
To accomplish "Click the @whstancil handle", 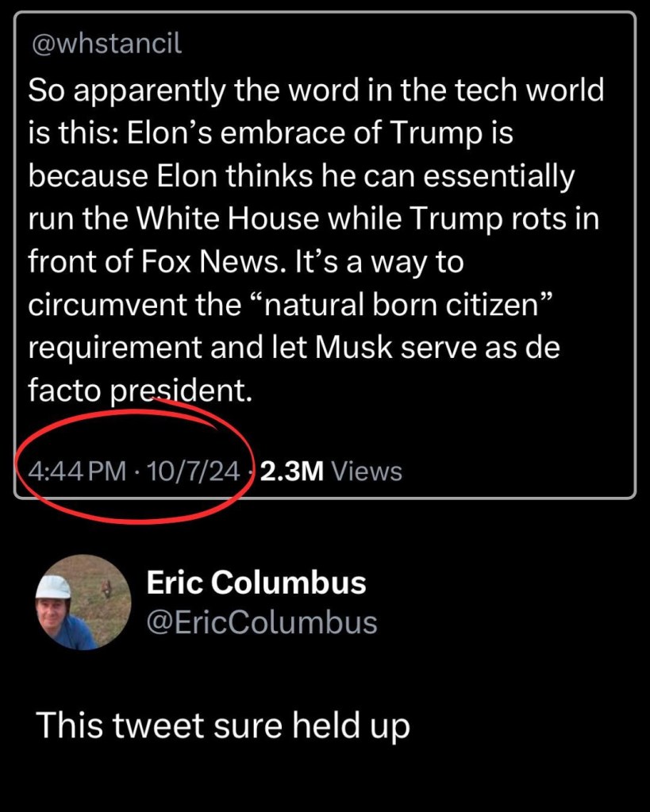I will [106, 44].
